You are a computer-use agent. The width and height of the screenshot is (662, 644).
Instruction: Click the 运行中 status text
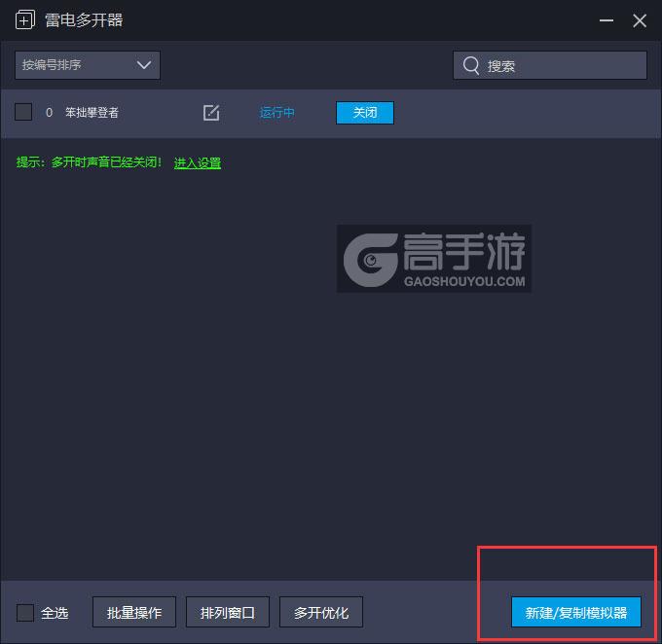point(276,113)
